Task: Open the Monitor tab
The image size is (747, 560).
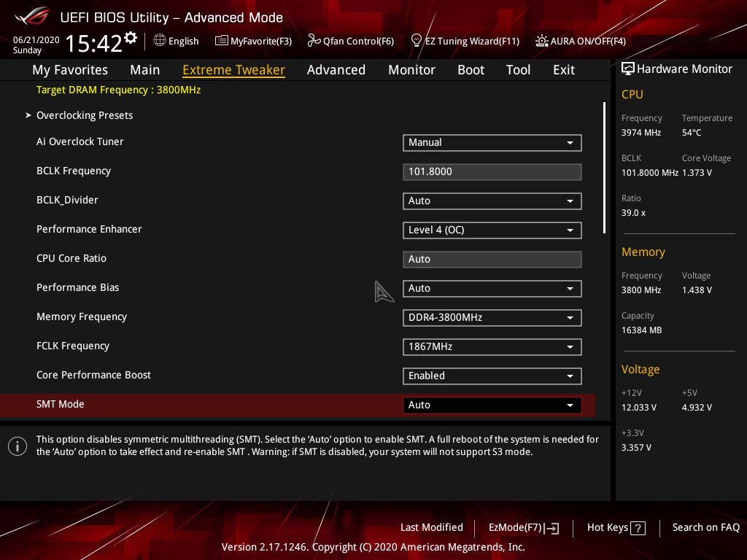Action: click(411, 70)
